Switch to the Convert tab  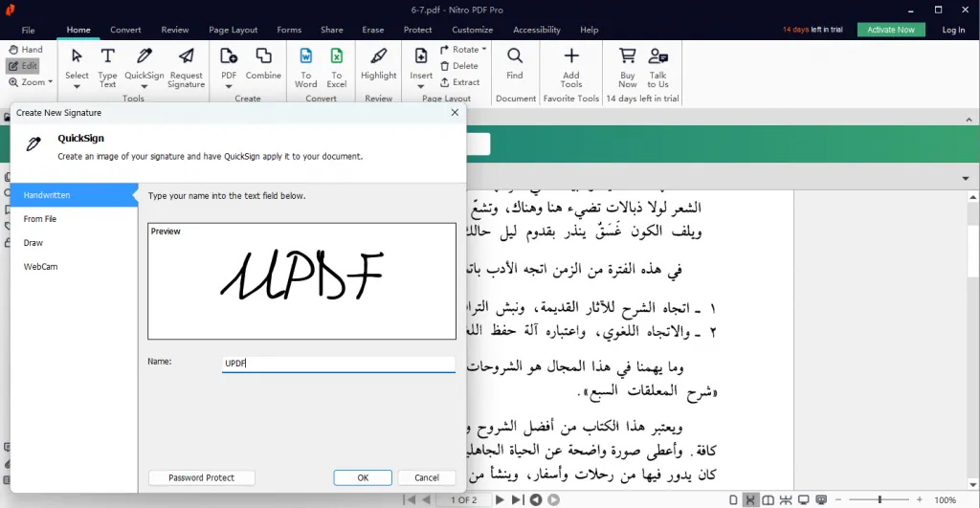(125, 30)
